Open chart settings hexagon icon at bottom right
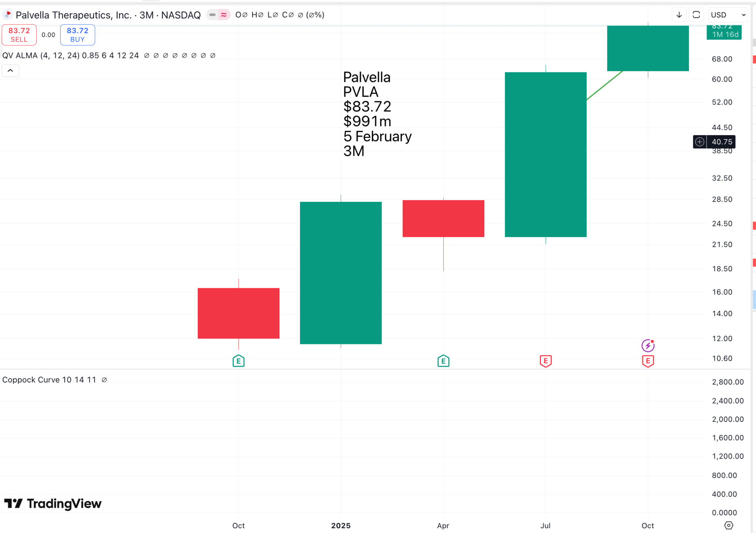Viewport: 756px width, 533px height. click(729, 525)
